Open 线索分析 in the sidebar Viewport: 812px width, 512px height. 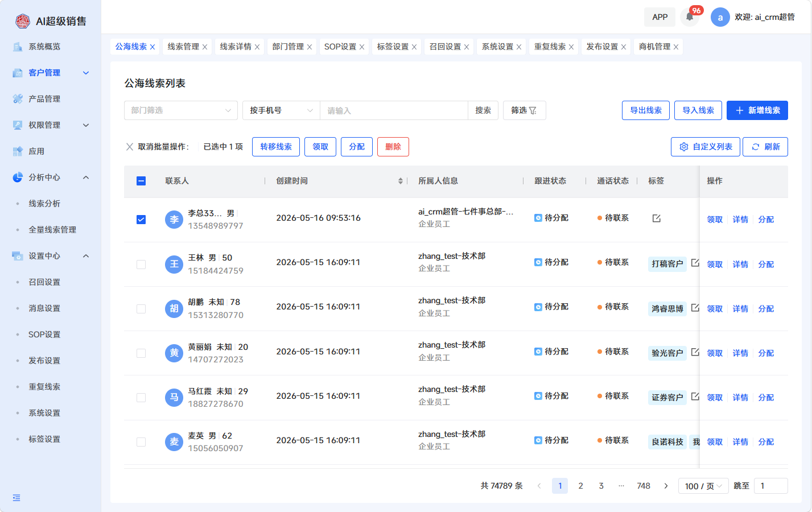(x=44, y=204)
